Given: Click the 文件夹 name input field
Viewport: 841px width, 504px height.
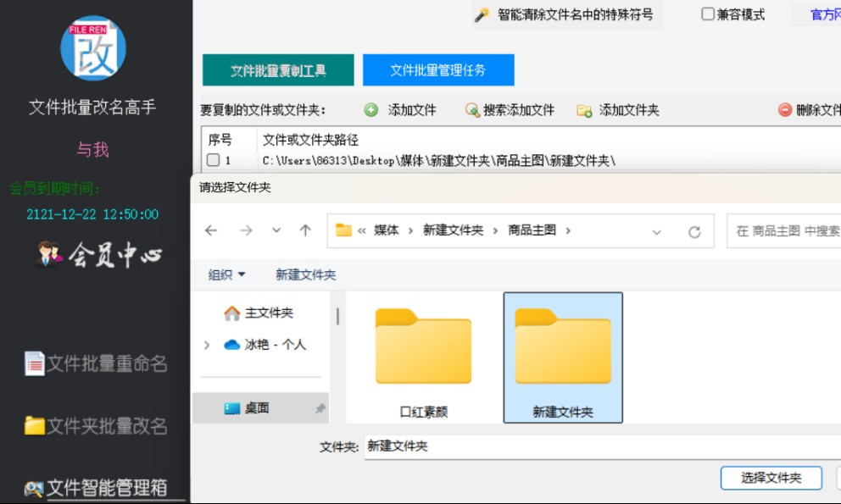Looking at the screenshot, I should pos(603,446).
